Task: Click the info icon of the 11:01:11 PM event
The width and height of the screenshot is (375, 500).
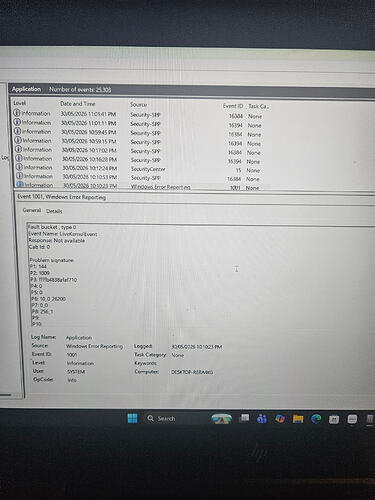Action: coord(18,122)
